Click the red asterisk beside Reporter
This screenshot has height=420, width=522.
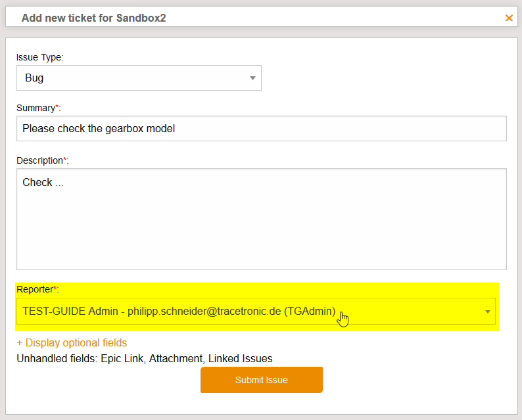(x=55, y=289)
